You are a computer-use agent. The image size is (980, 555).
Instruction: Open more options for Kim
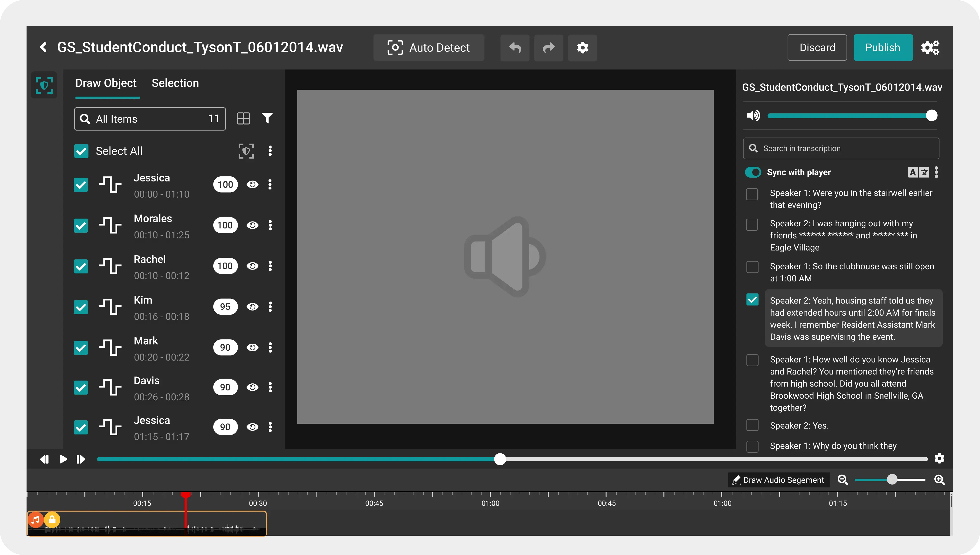(x=270, y=307)
